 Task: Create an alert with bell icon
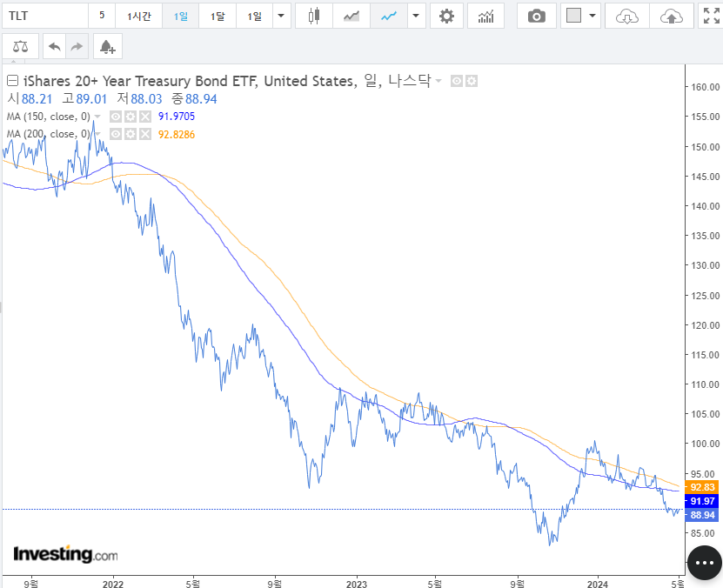(x=107, y=46)
